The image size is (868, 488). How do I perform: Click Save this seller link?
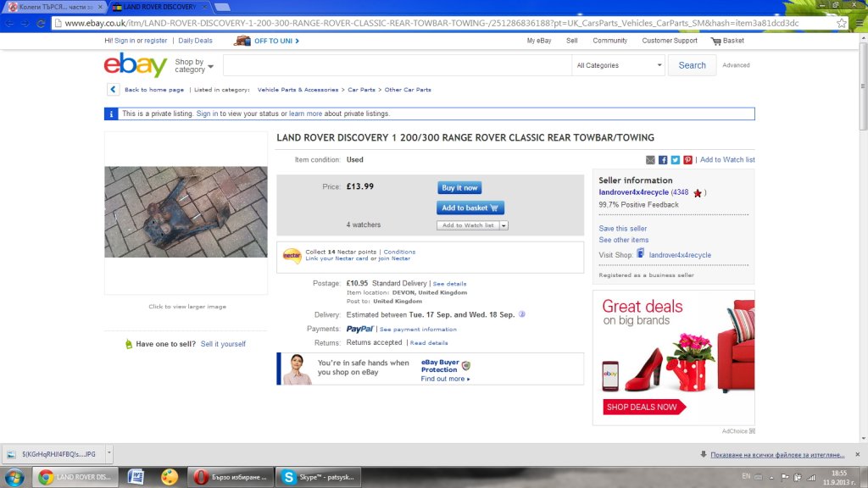[622, 229]
